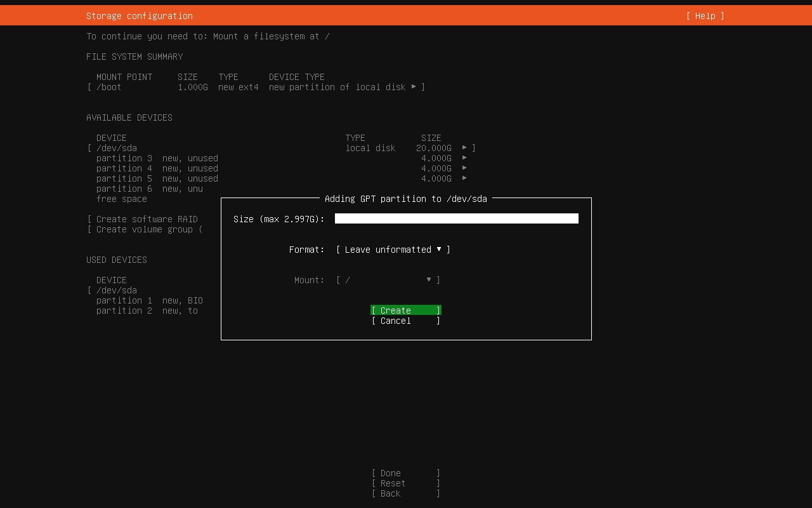Click Back at the bottom
Viewport: 812px width, 508px height.
point(405,493)
